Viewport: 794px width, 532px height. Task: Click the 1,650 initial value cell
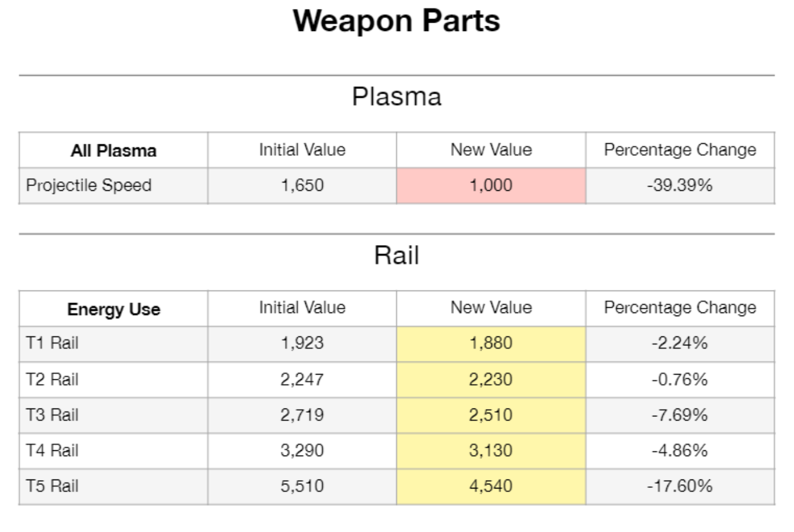point(302,185)
